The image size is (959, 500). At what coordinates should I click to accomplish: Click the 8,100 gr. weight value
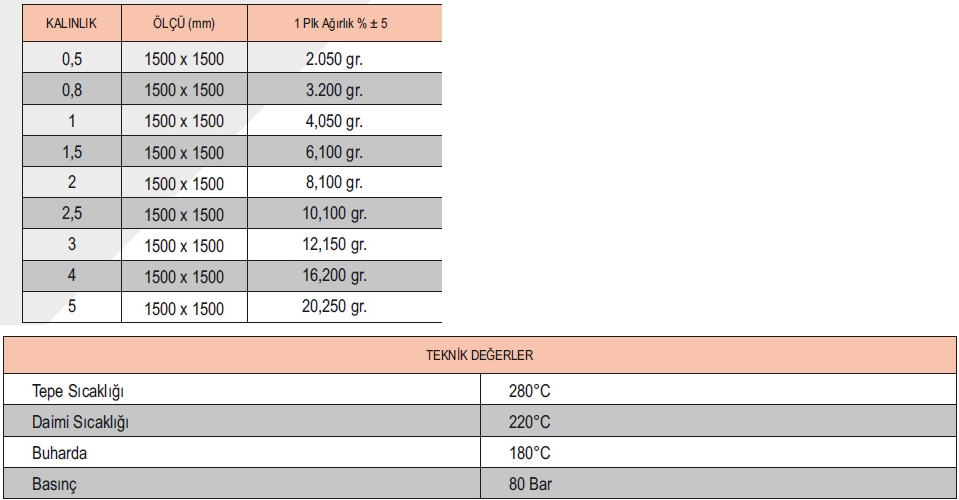point(334,184)
